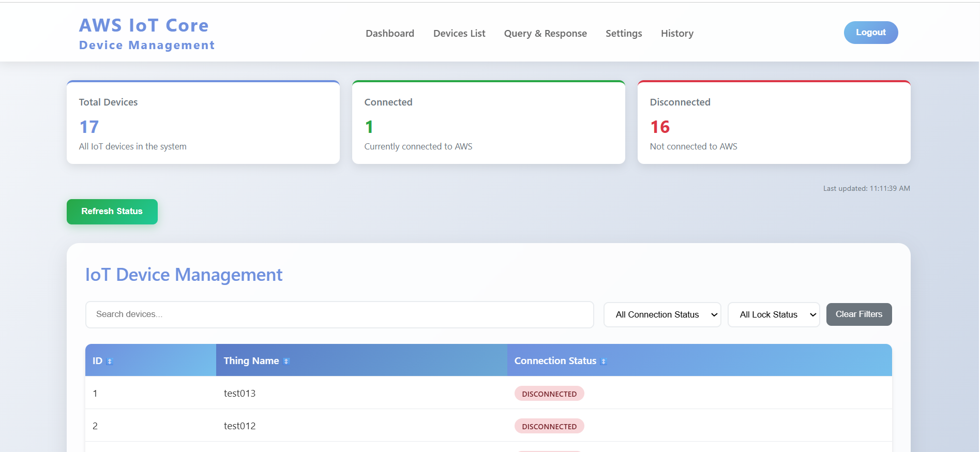Click the Thing Name sort icon

(287, 361)
